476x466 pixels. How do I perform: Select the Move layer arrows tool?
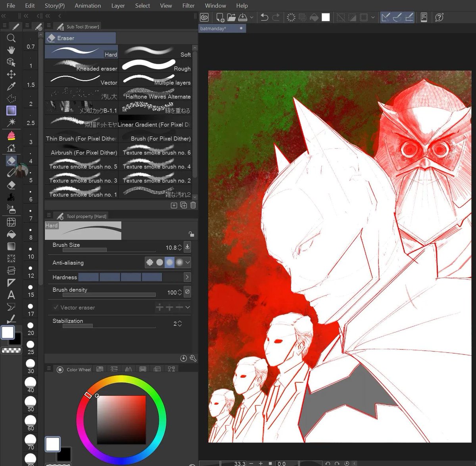(x=11, y=74)
